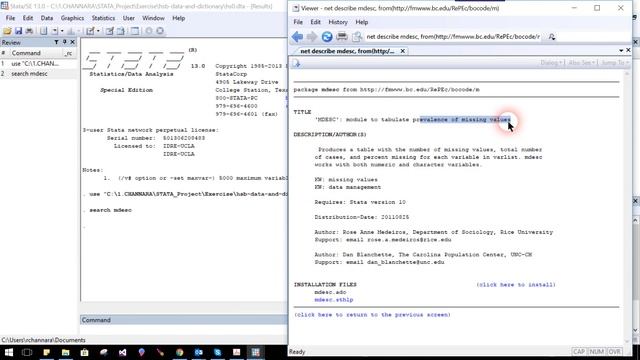Open Edit menu in Stata main window

coord(28,18)
